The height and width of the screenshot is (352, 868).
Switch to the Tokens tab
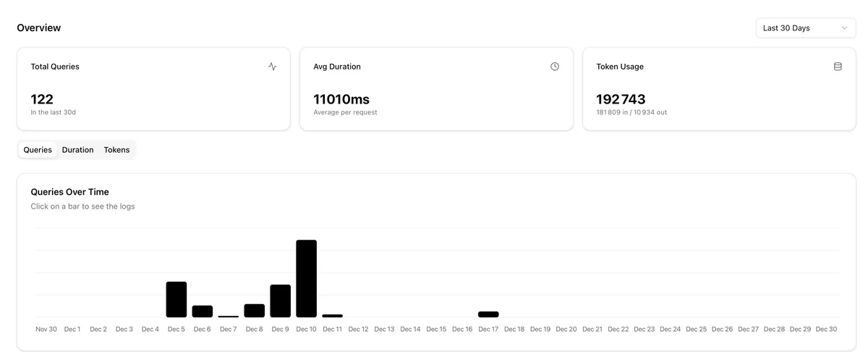[116, 150]
